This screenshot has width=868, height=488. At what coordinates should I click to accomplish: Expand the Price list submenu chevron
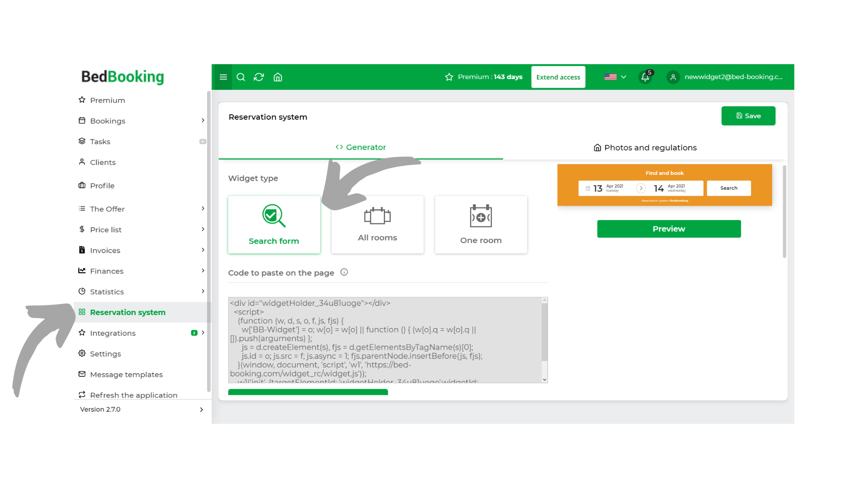[x=203, y=230]
